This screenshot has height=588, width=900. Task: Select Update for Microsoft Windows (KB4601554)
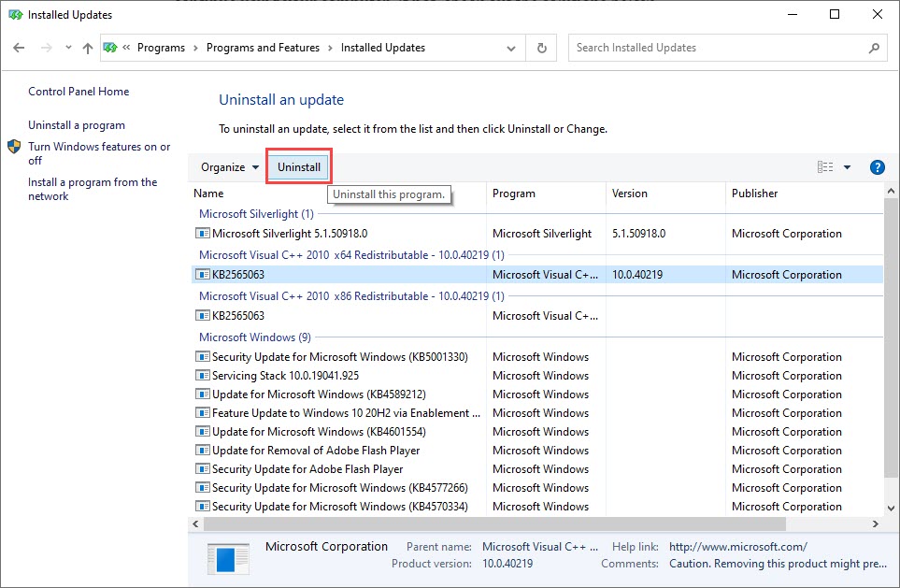[537, 431]
